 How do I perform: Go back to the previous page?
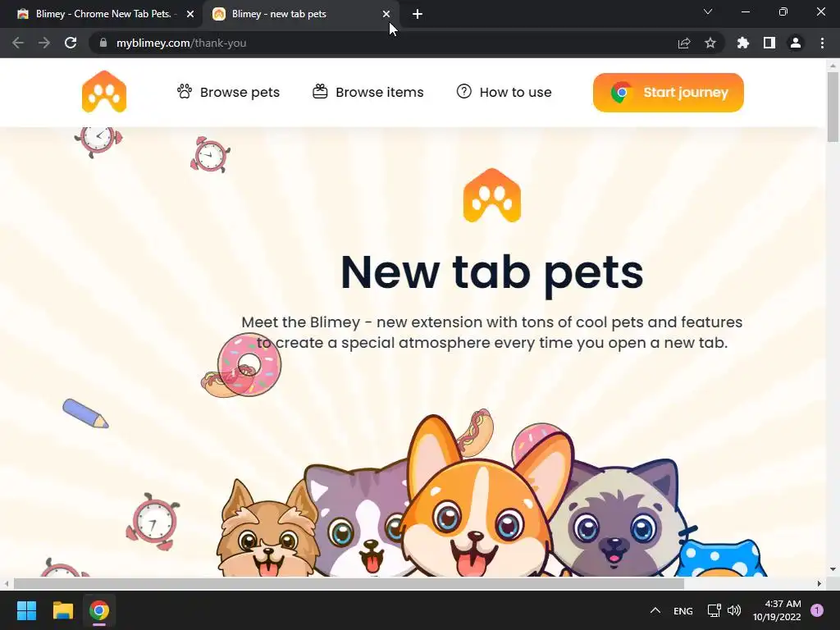coord(18,43)
